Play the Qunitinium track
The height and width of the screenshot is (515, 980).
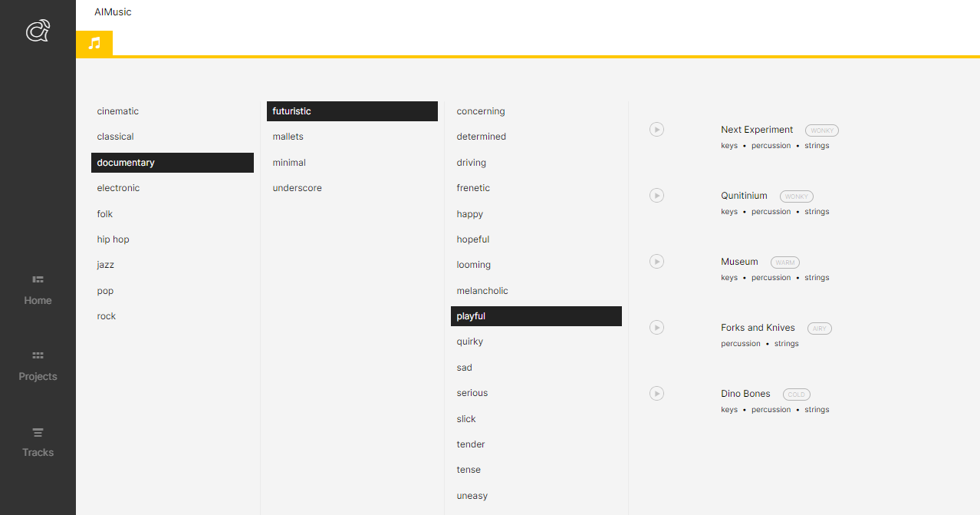point(656,196)
